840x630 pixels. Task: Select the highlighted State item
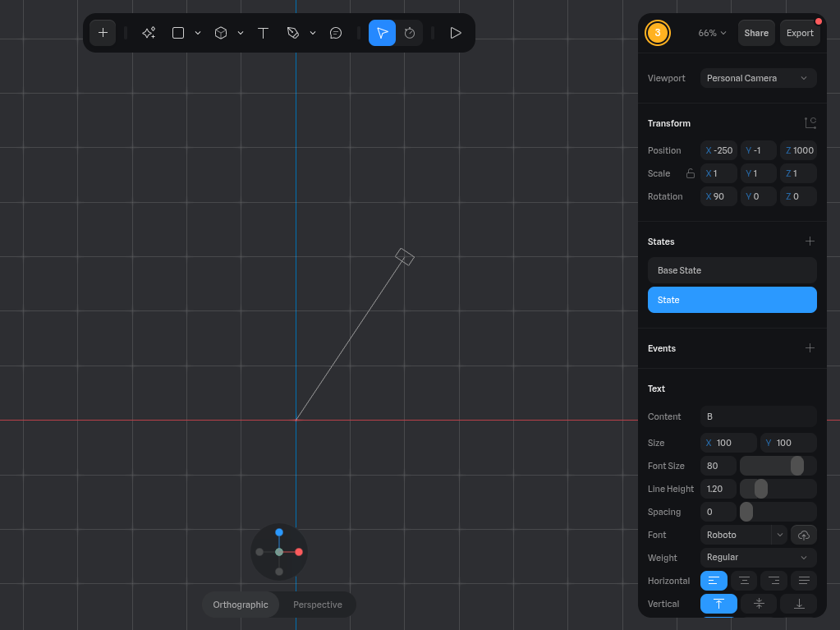(x=732, y=300)
